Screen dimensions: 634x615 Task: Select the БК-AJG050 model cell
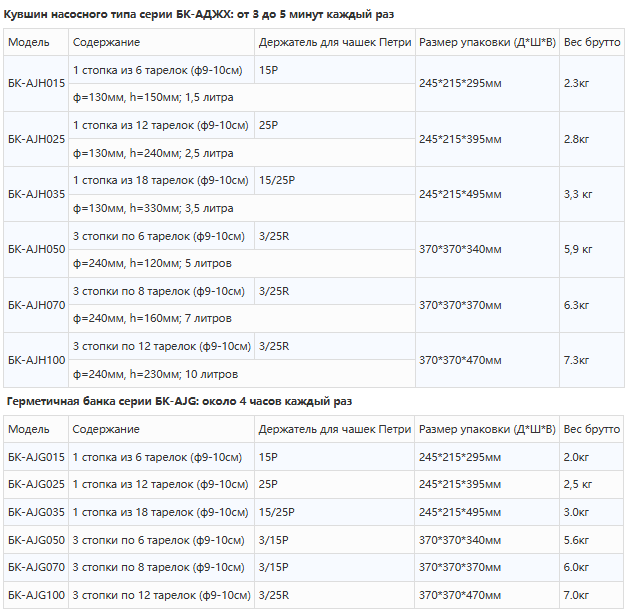[36, 540]
